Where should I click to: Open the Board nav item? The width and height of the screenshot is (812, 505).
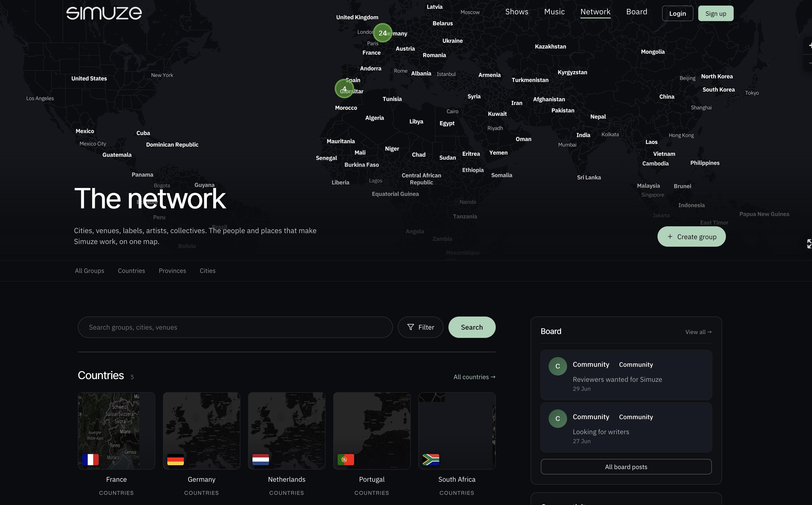point(636,12)
